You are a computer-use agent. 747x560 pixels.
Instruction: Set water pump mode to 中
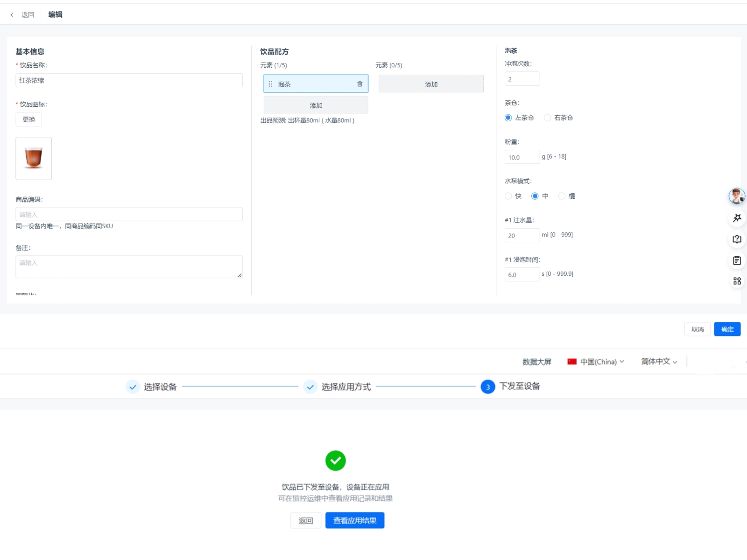click(535, 196)
